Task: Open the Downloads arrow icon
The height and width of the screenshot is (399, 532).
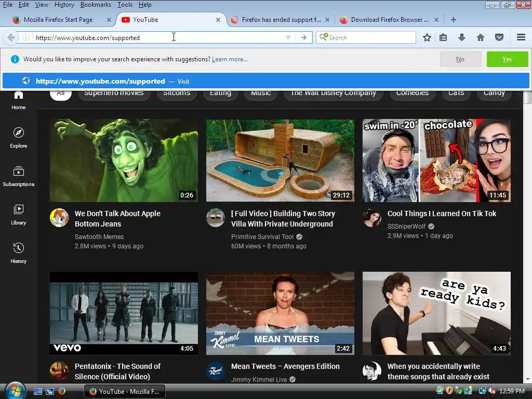Action: pyautogui.click(x=462, y=37)
